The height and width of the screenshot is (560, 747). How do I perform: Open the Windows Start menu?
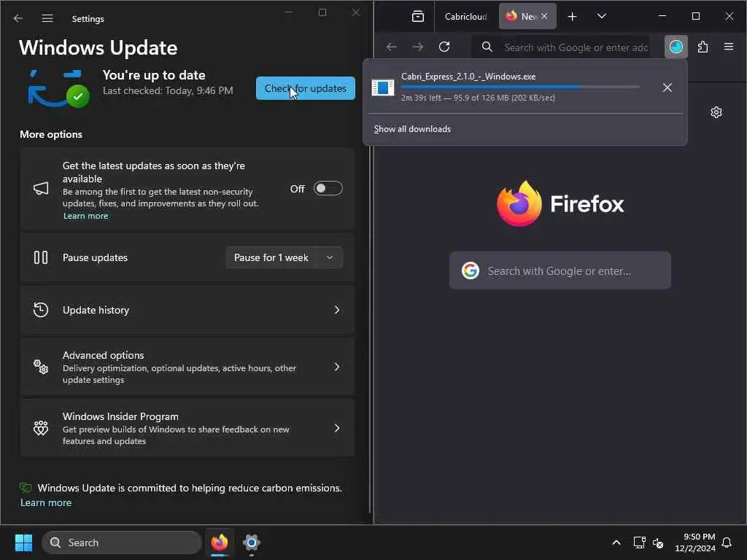[x=23, y=542]
